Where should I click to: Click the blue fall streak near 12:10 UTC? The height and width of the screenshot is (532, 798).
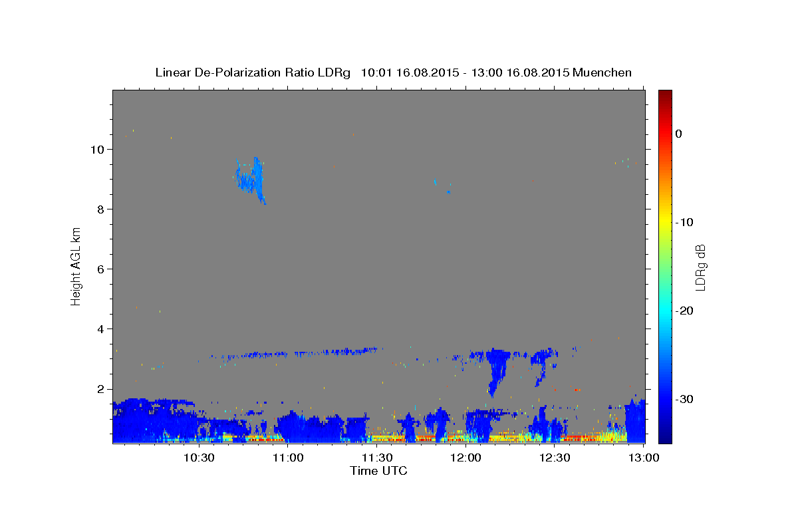497,372
